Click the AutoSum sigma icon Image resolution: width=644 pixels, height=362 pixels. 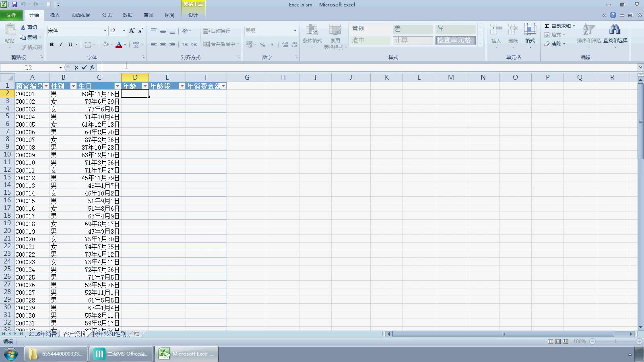547,26
